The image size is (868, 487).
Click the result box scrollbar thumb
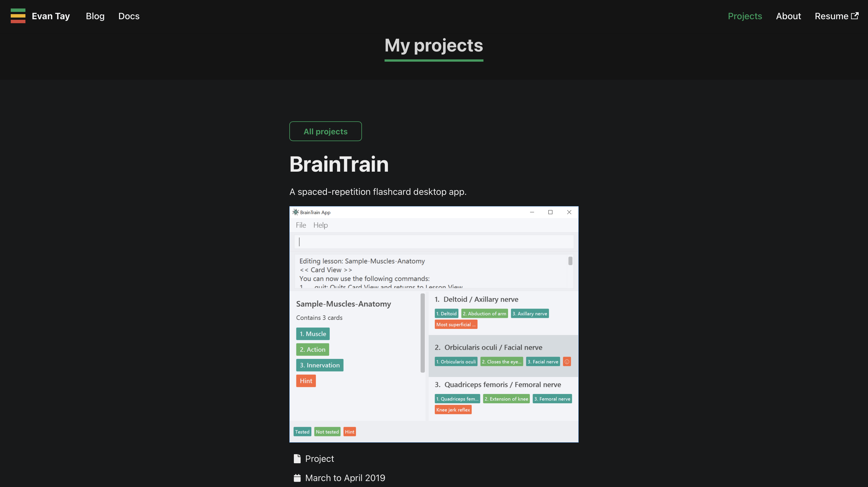[570, 261]
